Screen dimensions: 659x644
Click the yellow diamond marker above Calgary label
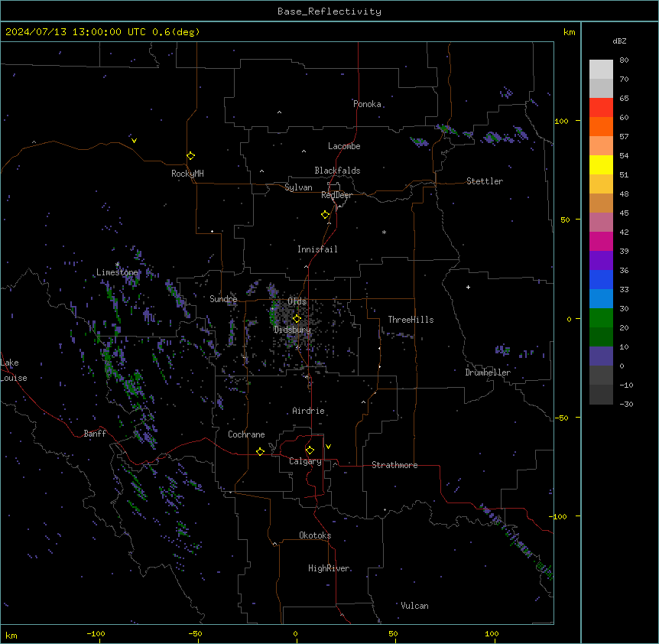[310, 450]
